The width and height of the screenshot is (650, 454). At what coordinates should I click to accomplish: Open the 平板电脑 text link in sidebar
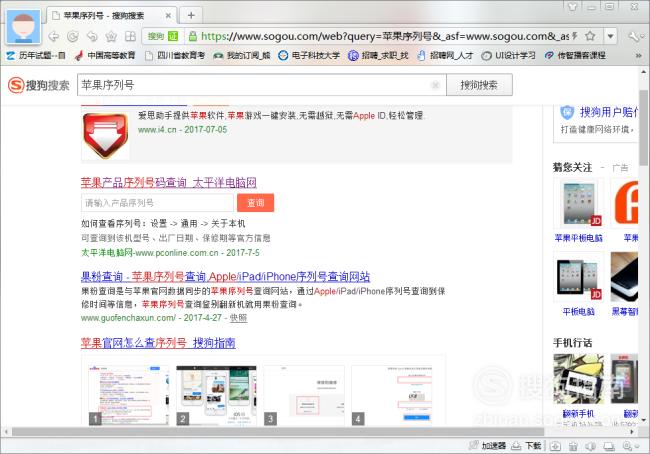[579, 312]
